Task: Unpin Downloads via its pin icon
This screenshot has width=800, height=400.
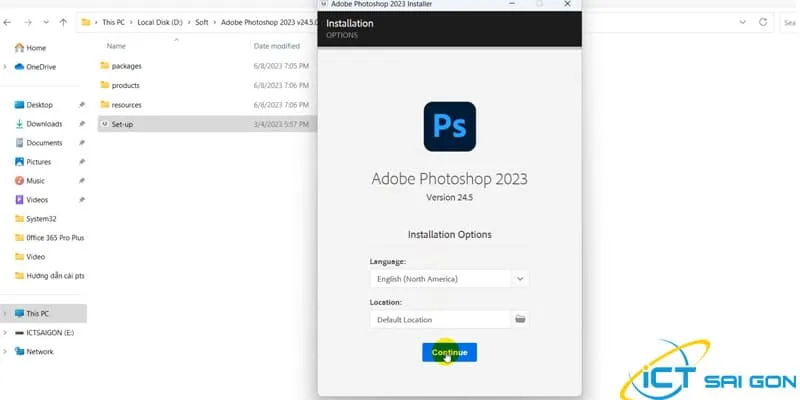Action: coord(82,124)
